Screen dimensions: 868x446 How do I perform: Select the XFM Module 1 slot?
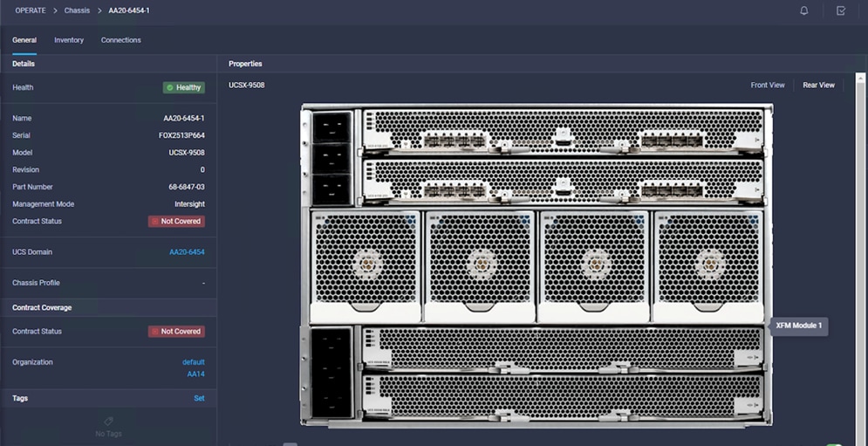[x=563, y=348]
